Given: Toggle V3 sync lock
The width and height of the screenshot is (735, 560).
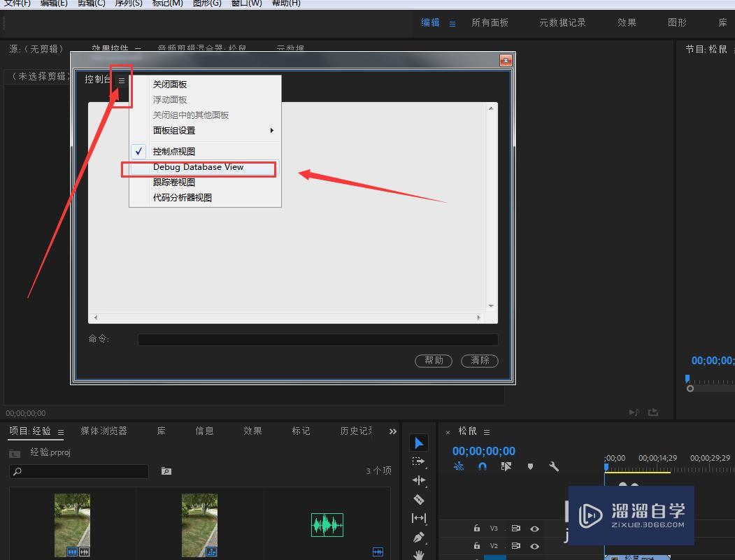Looking at the screenshot, I should [x=515, y=528].
